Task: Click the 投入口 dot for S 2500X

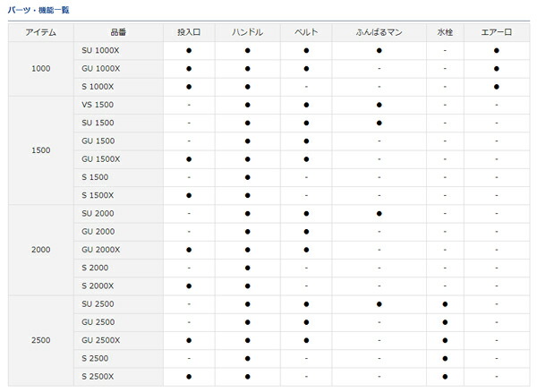Action: tap(189, 377)
